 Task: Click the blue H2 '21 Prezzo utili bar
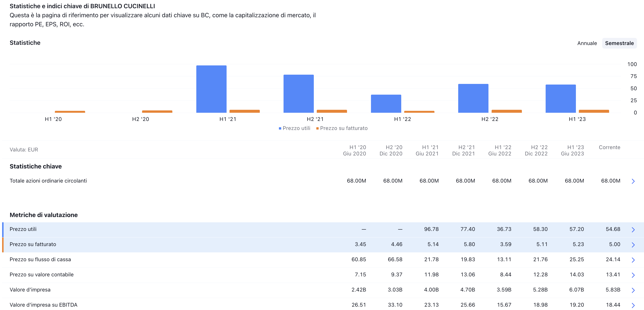click(x=298, y=94)
